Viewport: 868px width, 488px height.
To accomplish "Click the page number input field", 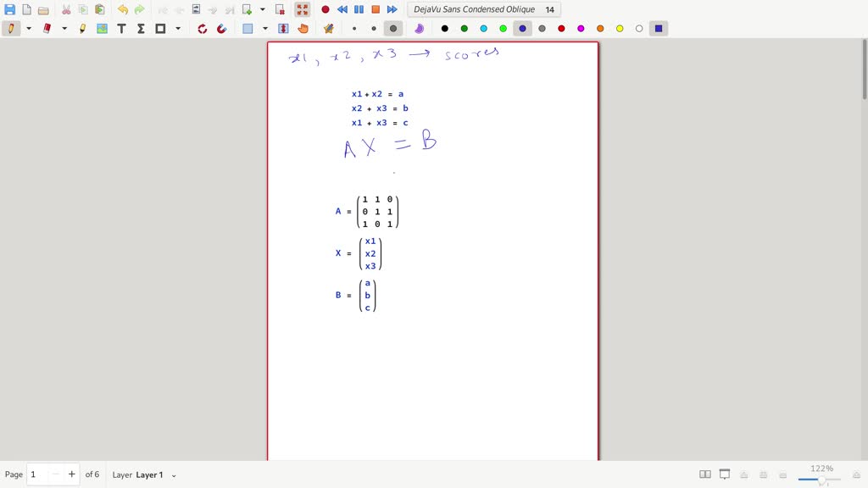I will (x=37, y=474).
